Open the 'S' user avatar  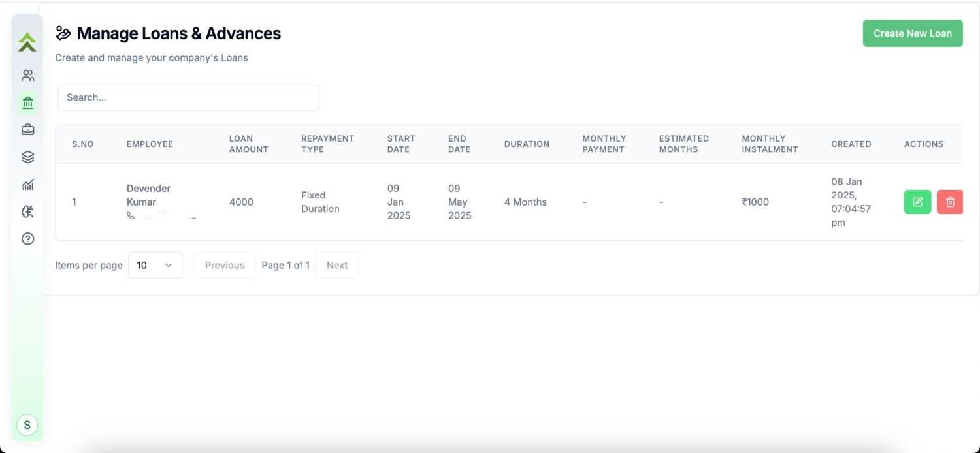pos(27,425)
